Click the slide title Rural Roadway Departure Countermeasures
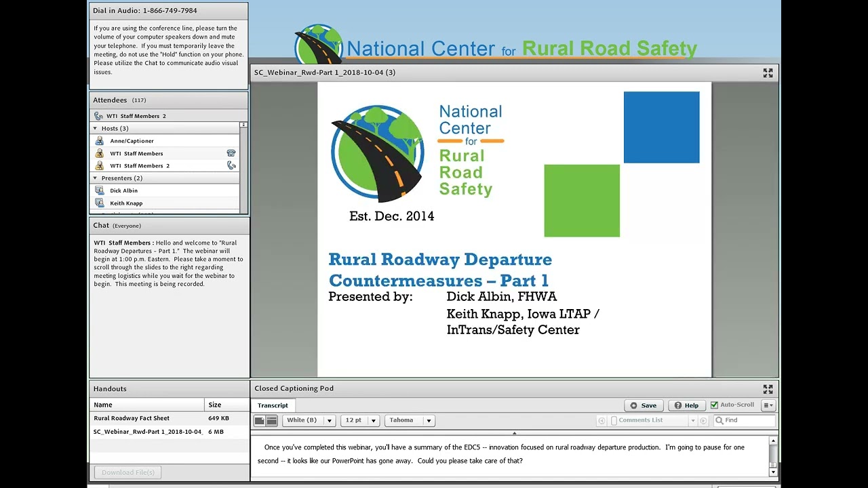Image resolution: width=868 pixels, height=488 pixels. click(x=440, y=270)
